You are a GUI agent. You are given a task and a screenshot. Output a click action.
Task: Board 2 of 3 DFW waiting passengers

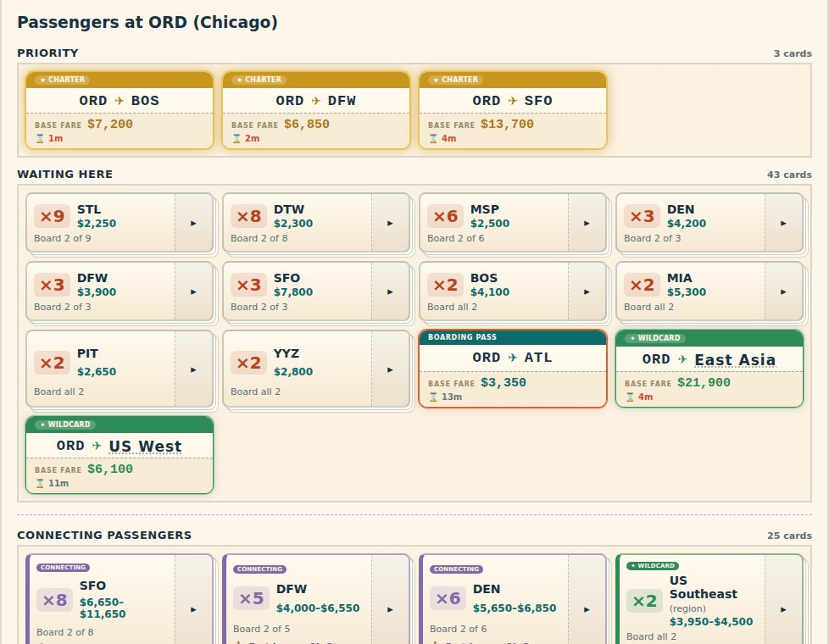[x=101, y=291]
